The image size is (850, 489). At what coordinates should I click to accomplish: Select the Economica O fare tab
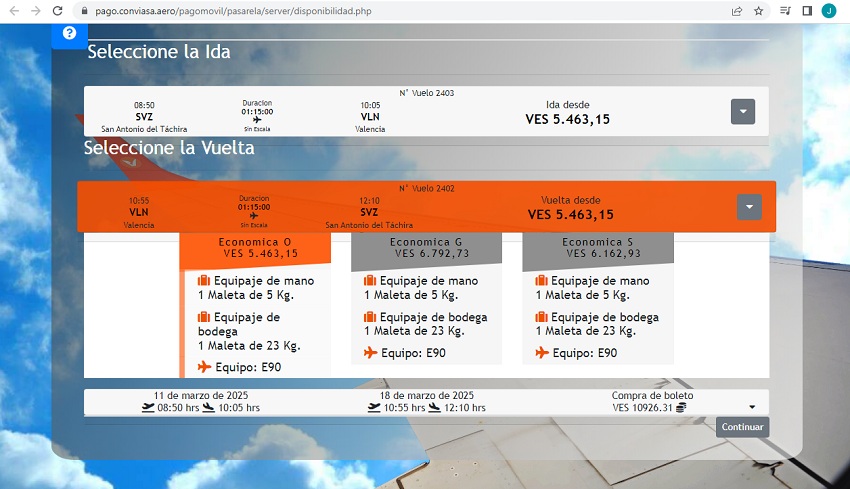pyautogui.click(x=255, y=248)
